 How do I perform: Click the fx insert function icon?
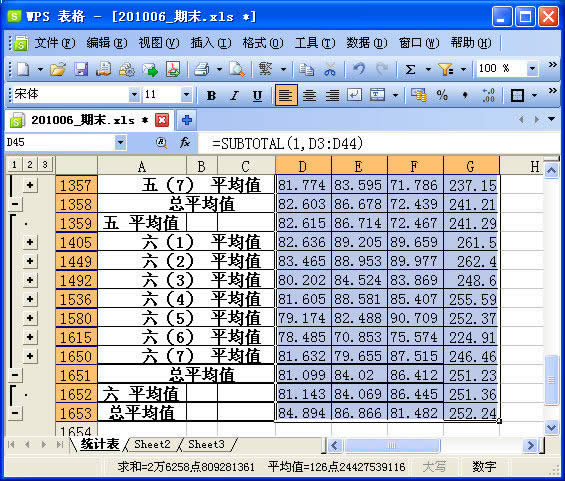(184, 143)
